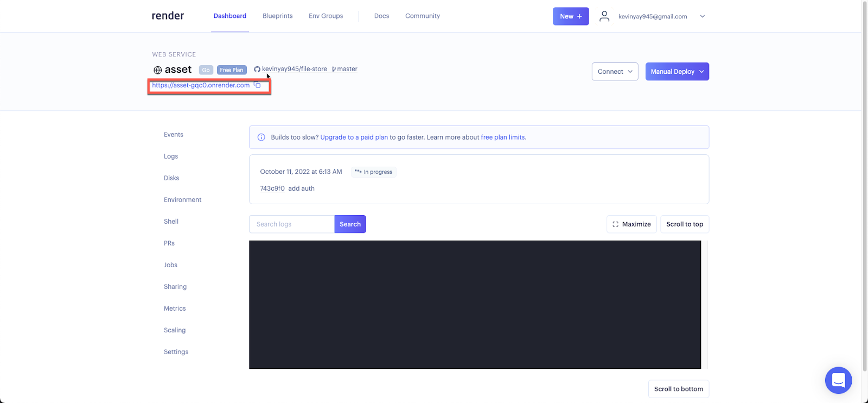Open Metrics in the sidebar

pos(175,308)
